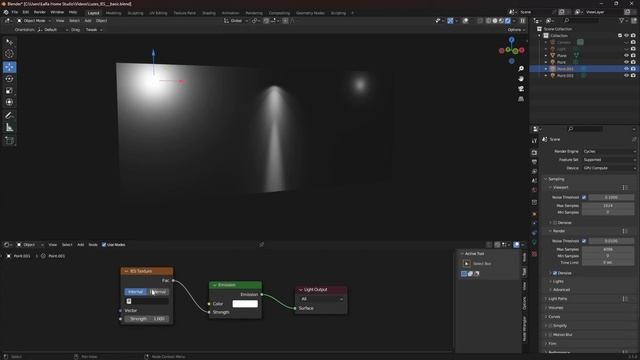The image size is (640, 360).
Task: Select the Move tool
Action: [x=9, y=67]
